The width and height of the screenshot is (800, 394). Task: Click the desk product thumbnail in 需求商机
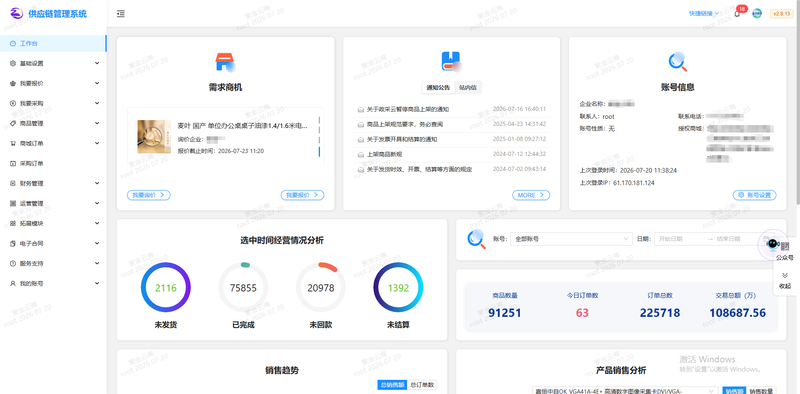tap(154, 137)
